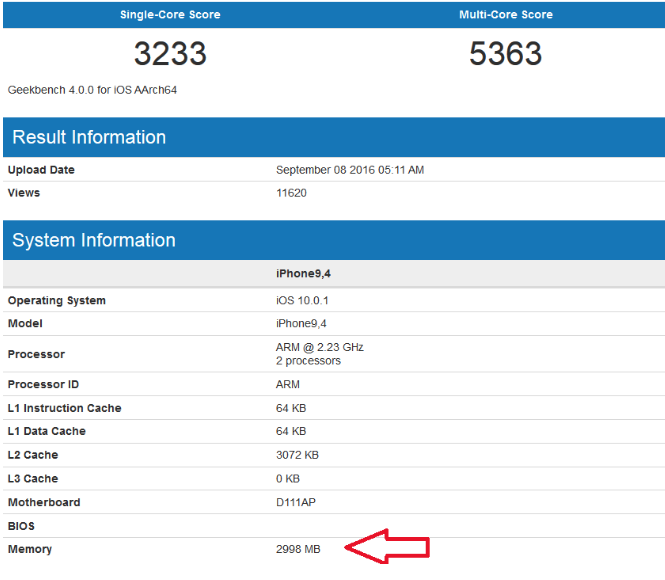This screenshot has height=580, width=665.
Task: Select the Memory value 2998 MB
Action: pos(298,549)
